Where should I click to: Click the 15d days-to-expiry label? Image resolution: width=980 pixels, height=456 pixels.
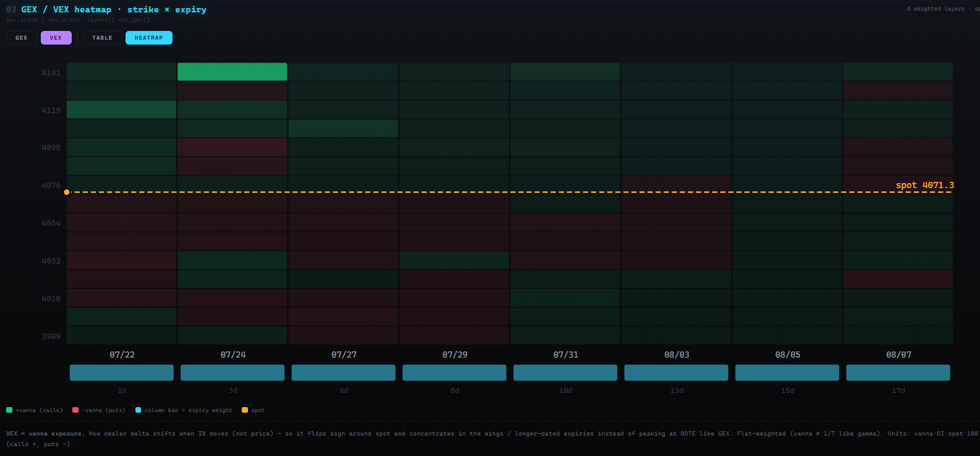click(x=788, y=390)
